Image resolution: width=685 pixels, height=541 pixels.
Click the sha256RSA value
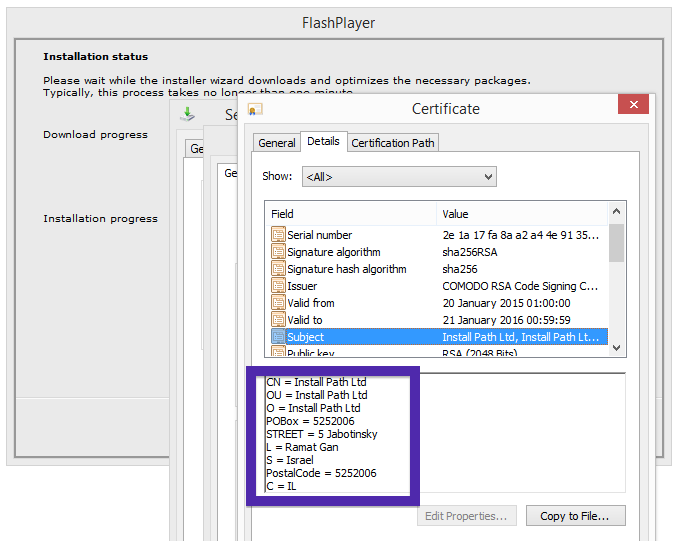(x=470, y=252)
